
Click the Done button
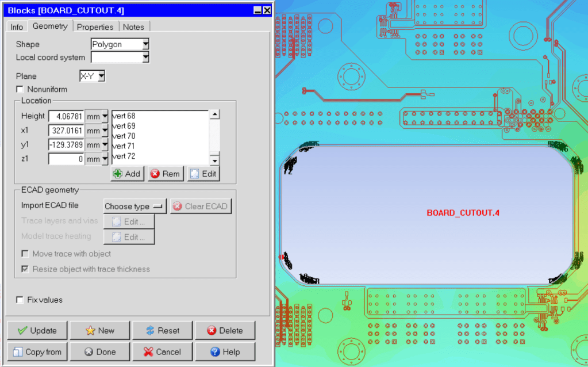pyautogui.click(x=99, y=352)
